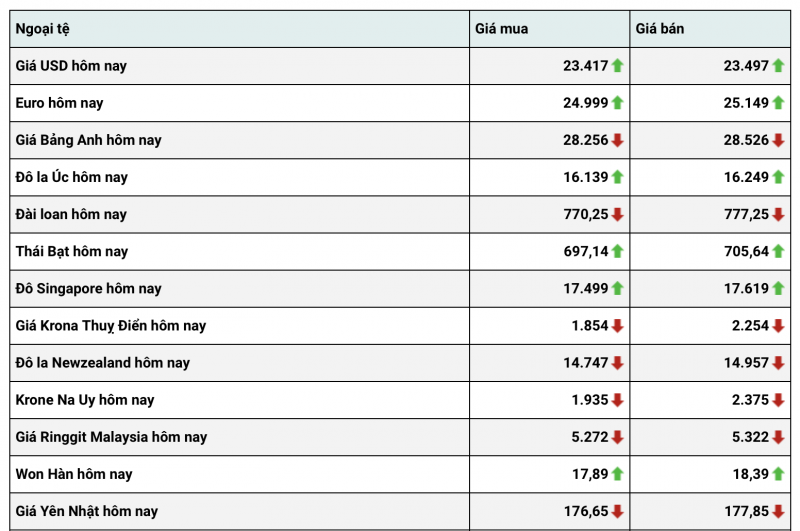
Task: Open the Giá USD hôm nay link
Action: [x=71, y=66]
